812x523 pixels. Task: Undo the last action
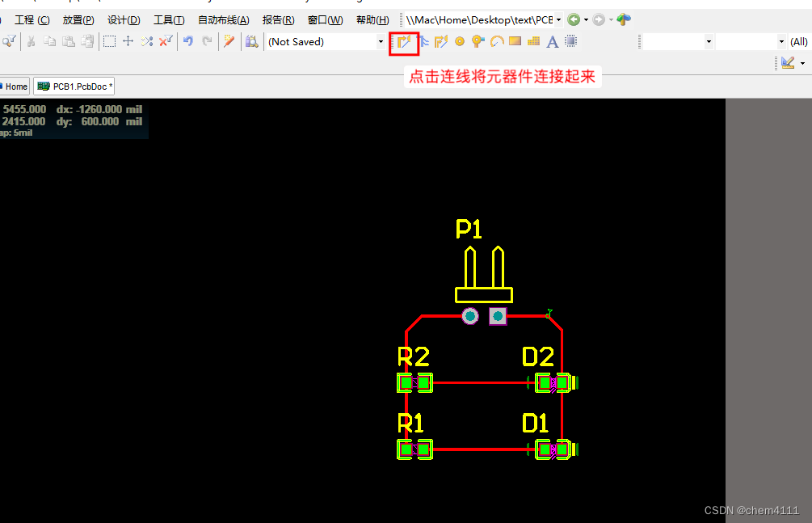[188, 41]
